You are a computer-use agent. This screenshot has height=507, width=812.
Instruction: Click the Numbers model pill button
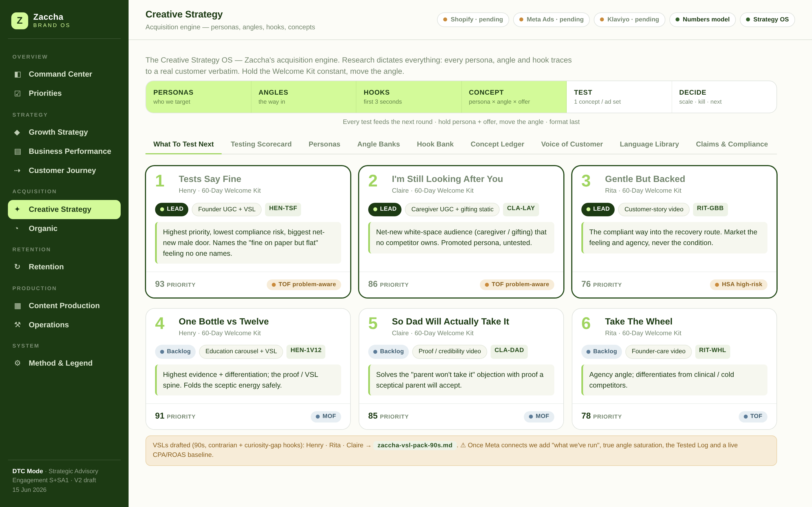(702, 19)
